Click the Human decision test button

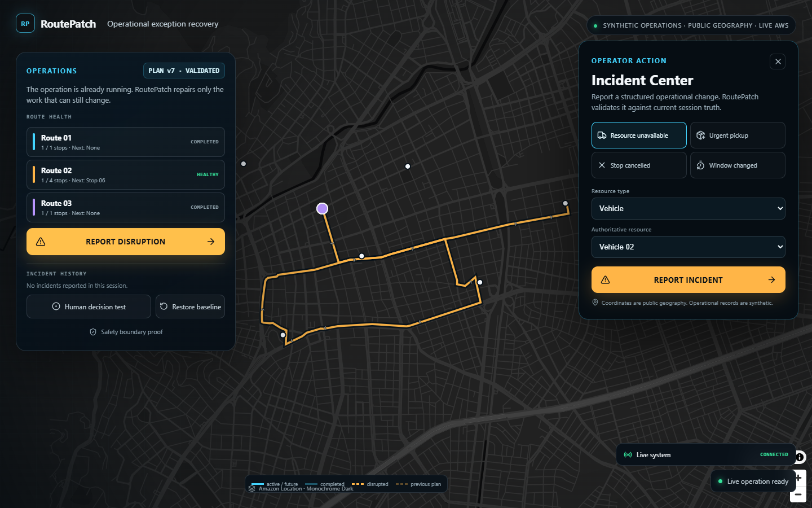[89, 306]
